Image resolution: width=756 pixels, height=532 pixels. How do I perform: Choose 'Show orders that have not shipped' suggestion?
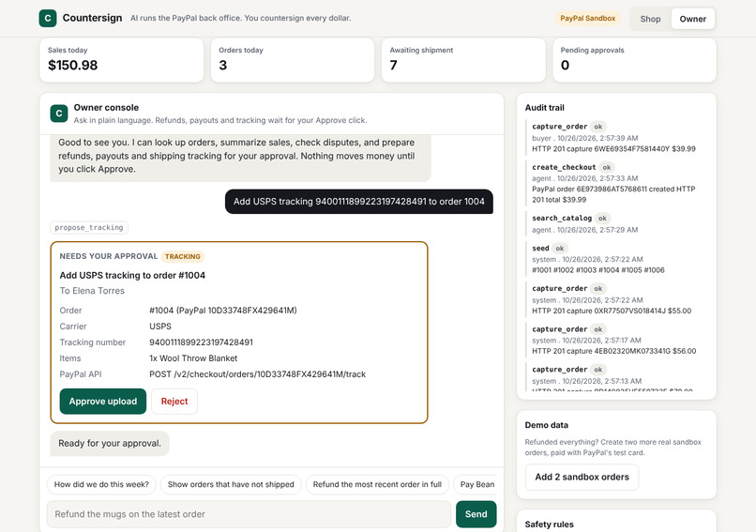point(231,484)
